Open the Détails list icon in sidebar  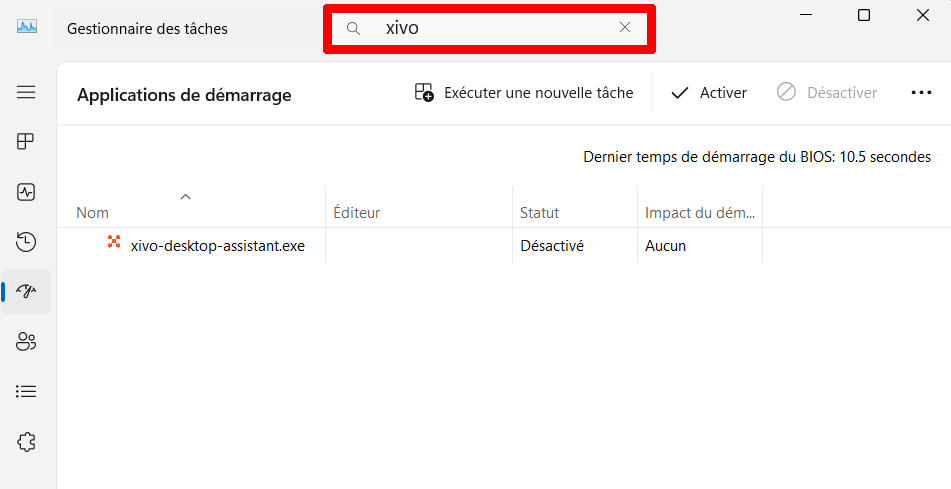pos(26,392)
